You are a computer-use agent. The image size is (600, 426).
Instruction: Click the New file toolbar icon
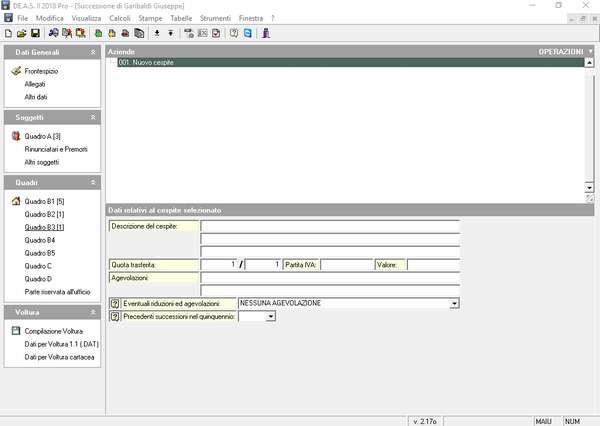click(8, 33)
